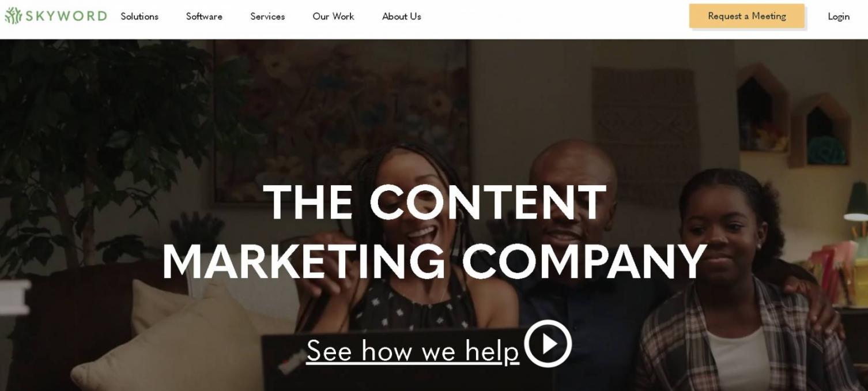This screenshot has width=868, height=391.
Task: Expand the Our Work navigation item
Action: (333, 17)
